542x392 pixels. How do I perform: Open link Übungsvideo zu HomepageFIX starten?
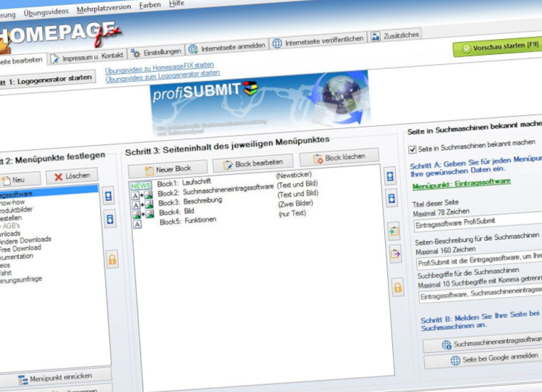pyautogui.click(x=159, y=67)
